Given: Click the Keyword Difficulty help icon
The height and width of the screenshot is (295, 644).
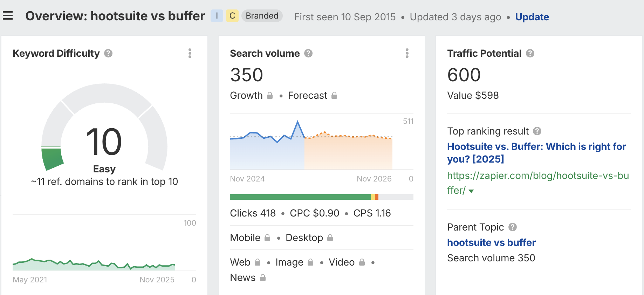Looking at the screenshot, I should (x=108, y=53).
